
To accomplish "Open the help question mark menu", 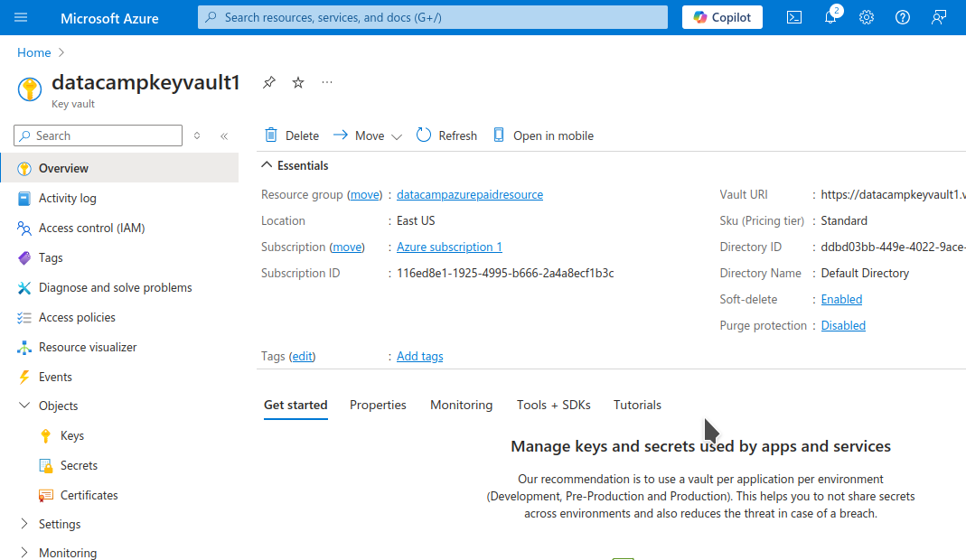I will [903, 17].
